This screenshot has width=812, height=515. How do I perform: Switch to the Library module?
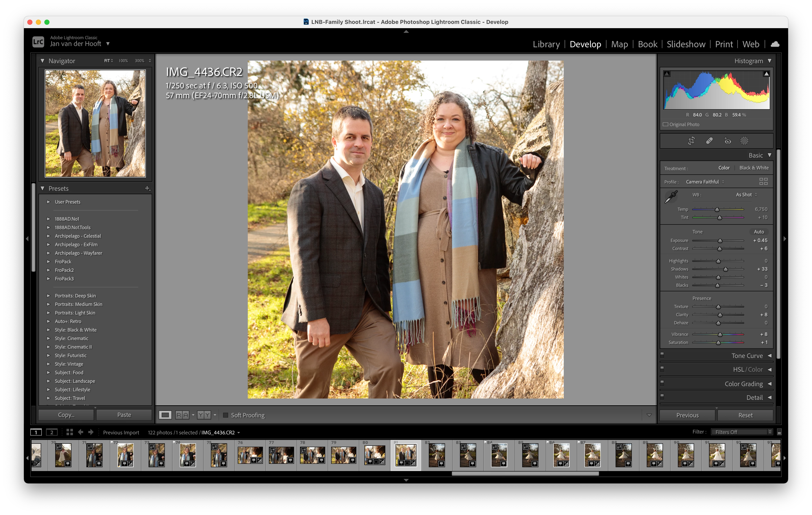click(x=546, y=44)
